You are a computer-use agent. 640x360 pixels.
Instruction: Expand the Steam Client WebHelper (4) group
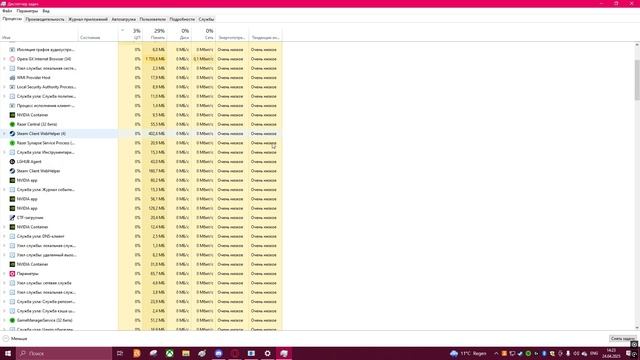coord(4,133)
